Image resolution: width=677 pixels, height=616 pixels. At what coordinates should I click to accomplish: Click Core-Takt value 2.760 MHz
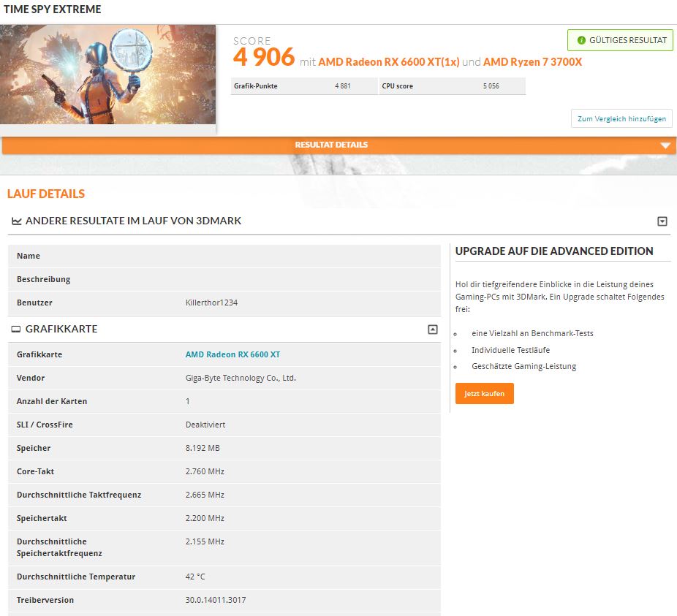click(205, 471)
